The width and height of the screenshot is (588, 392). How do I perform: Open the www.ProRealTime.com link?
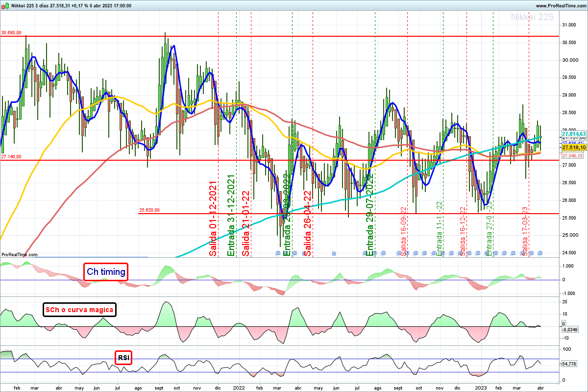click(561, 5)
